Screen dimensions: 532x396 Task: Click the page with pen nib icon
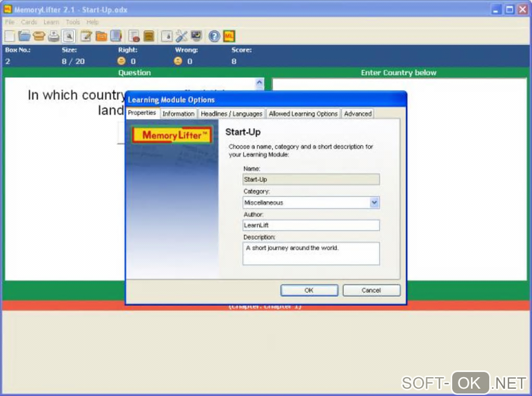[166, 36]
